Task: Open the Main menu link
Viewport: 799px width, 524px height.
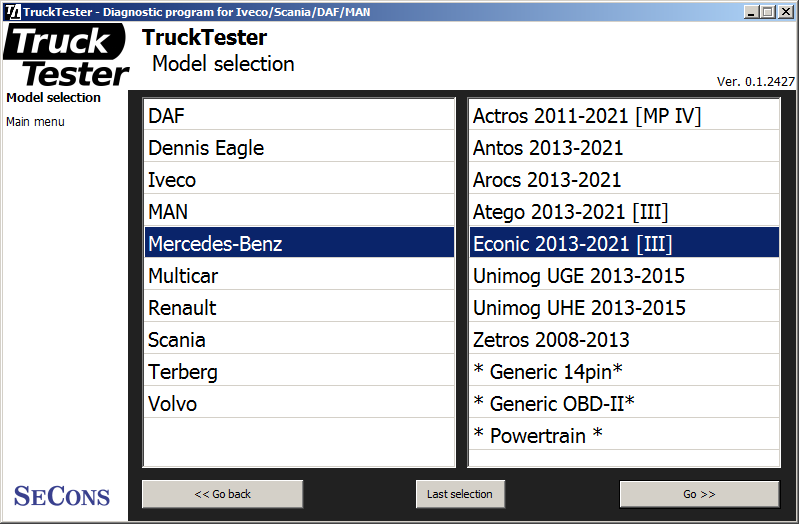Action: 35,122
